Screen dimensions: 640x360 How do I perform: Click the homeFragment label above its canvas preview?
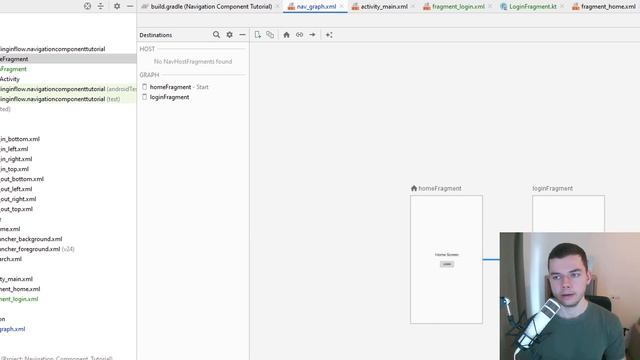tap(440, 188)
